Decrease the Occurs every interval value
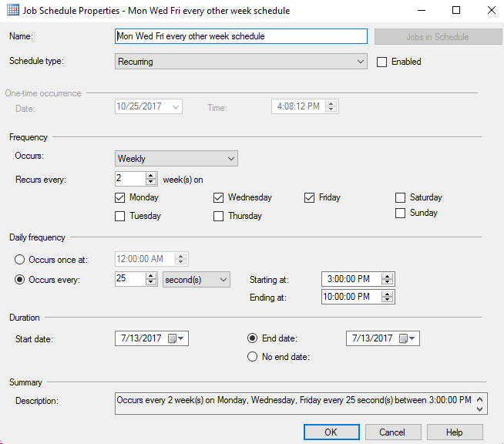Image resolution: width=504 pixels, height=444 pixels. tap(151, 282)
